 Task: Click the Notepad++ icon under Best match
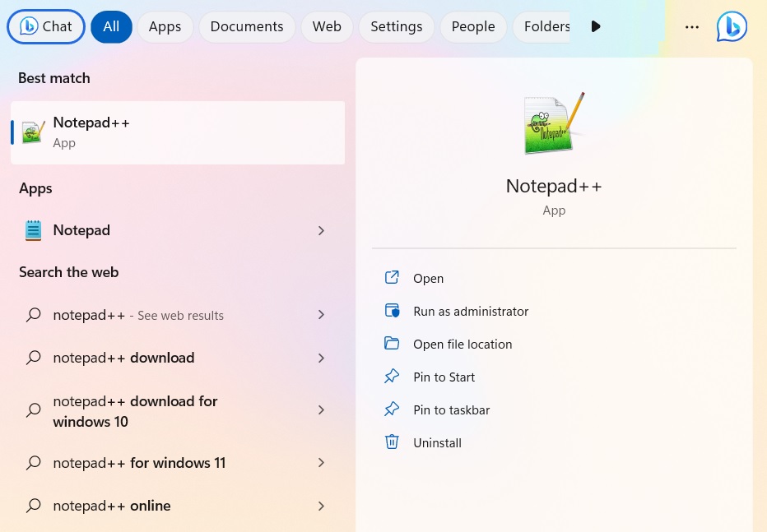tap(33, 132)
